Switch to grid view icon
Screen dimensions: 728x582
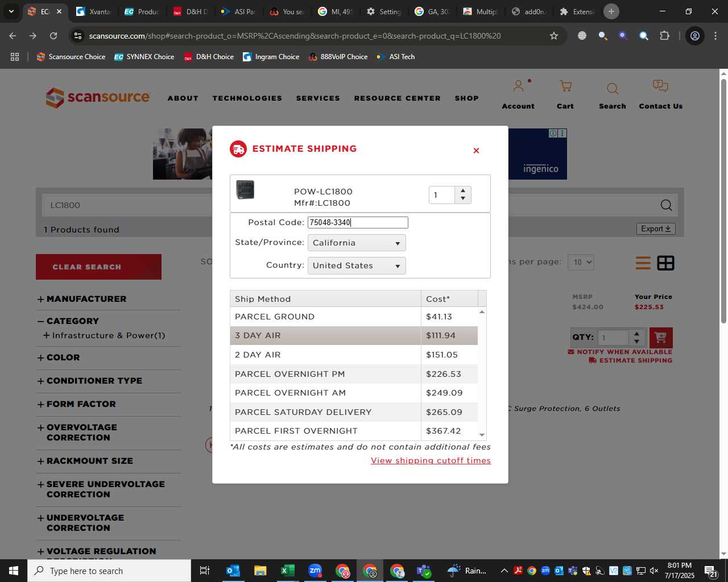665,263
